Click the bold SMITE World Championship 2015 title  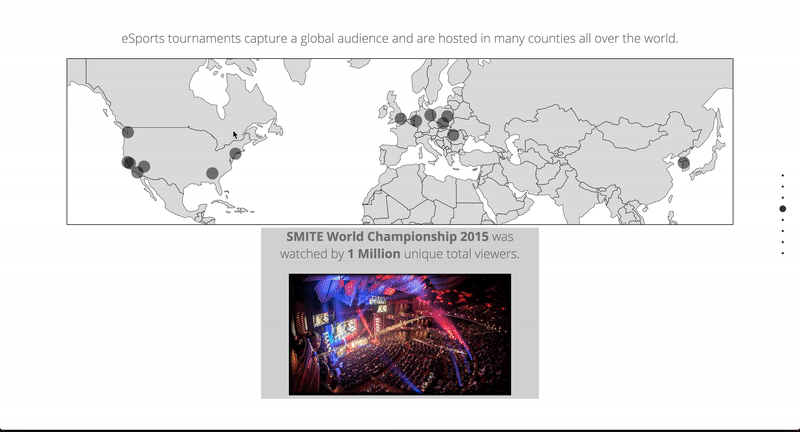pyautogui.click(x=388, y=237)
